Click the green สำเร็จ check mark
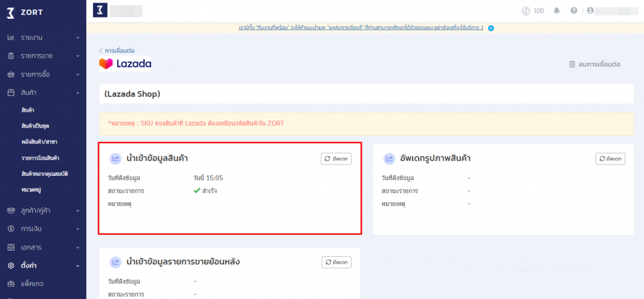This screenshot has width=644, height=299. pos(197,191)
